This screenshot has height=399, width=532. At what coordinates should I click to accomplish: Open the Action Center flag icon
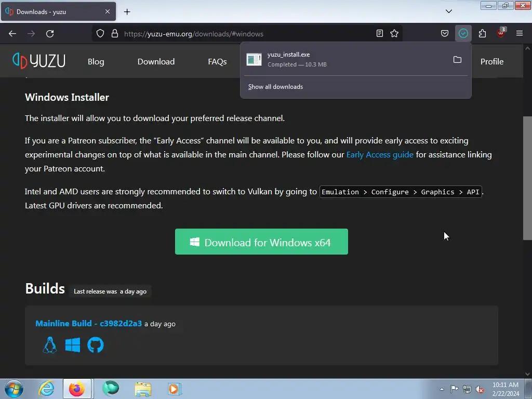click(x=454, y=389)
